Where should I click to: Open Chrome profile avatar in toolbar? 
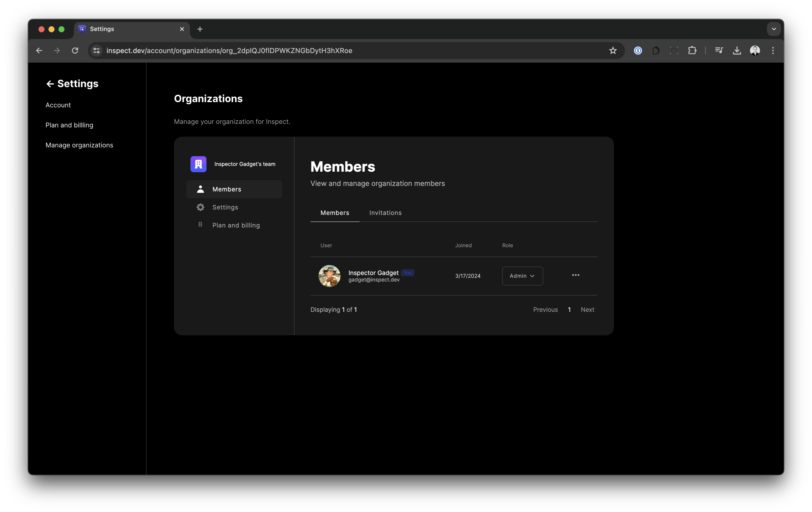(755, 51)
